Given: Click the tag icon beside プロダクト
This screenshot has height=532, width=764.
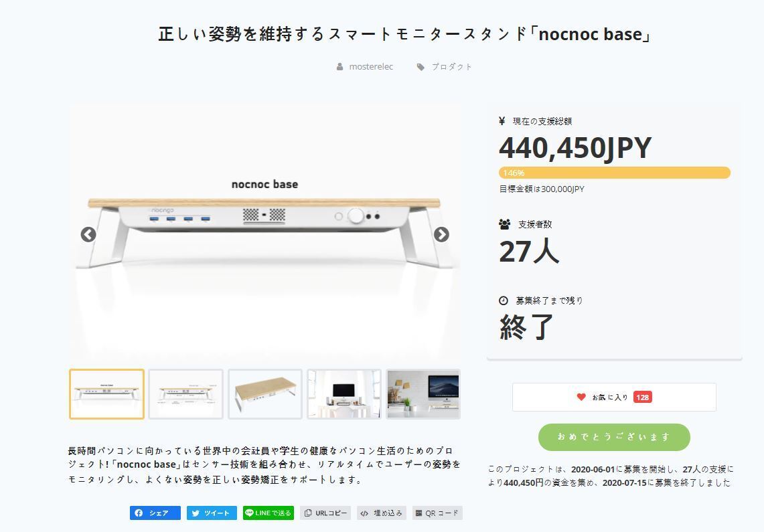Looking at the screenshot, I should [x=421, y=67].
